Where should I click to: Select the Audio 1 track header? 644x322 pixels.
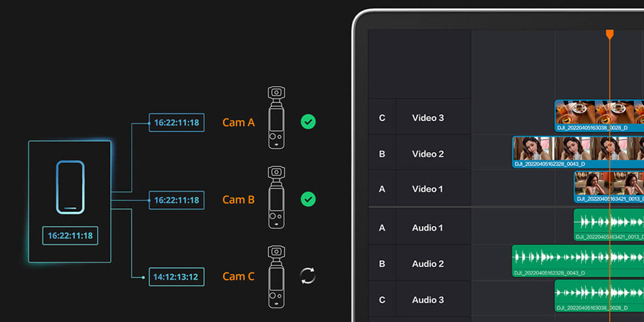[x=428, y=227]
